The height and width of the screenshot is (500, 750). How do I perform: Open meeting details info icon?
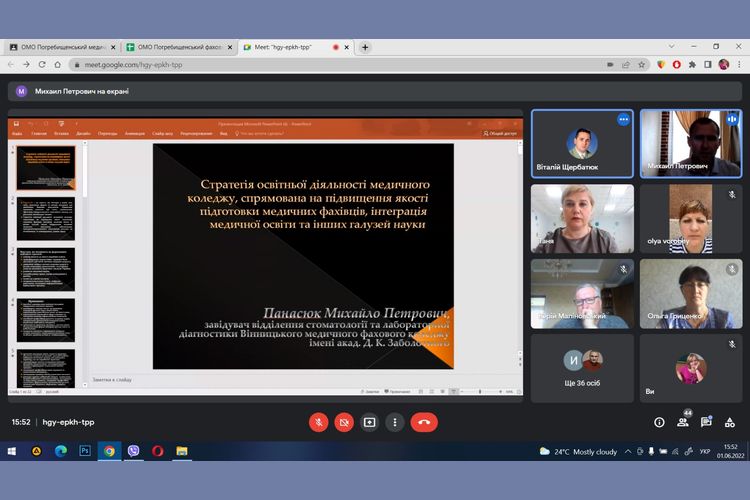659,422
